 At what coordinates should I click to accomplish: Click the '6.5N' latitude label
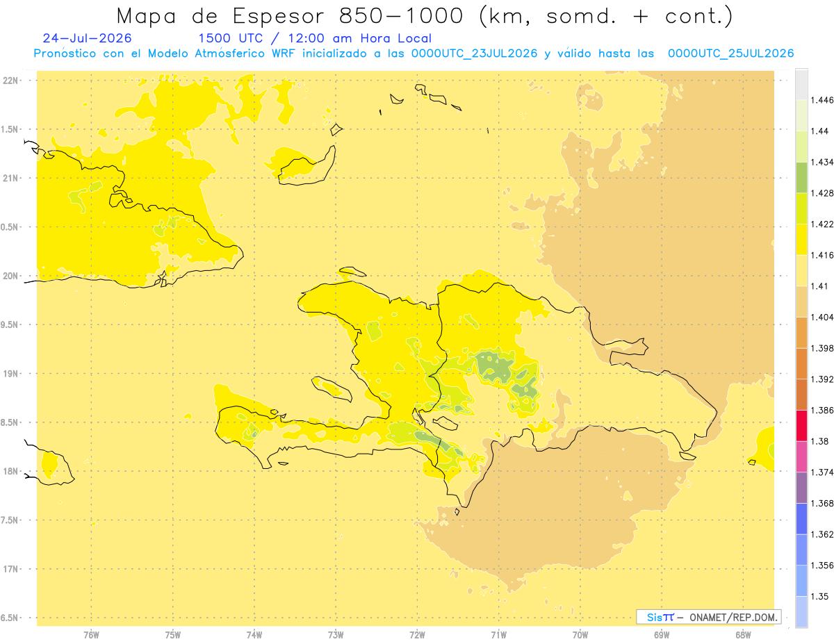[x=10, y=618]
